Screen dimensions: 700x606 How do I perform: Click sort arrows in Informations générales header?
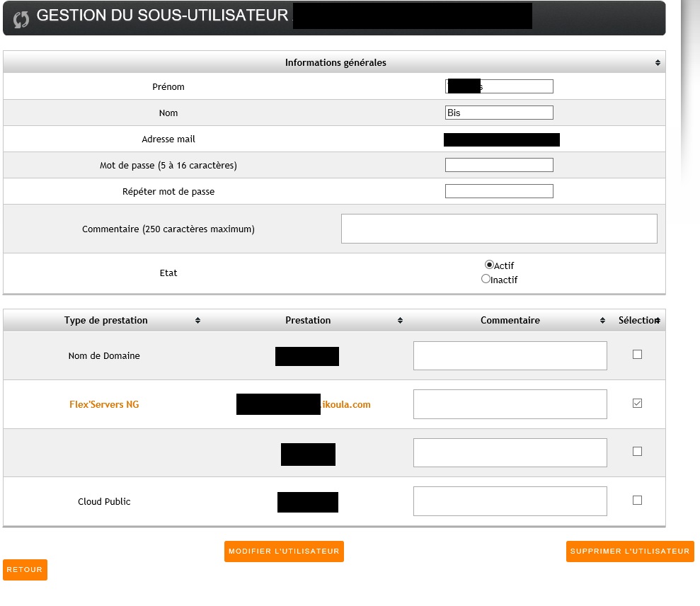658,63
